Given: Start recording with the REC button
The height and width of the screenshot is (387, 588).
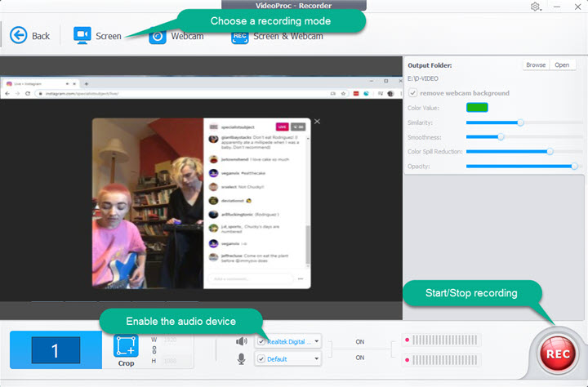Looking at the screenshot, I should coord(558,354).
